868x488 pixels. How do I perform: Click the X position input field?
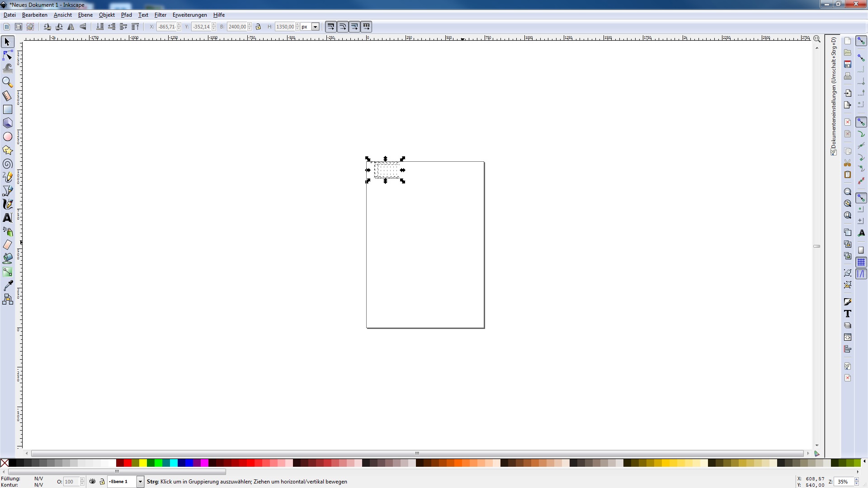[x=166, y=27]
